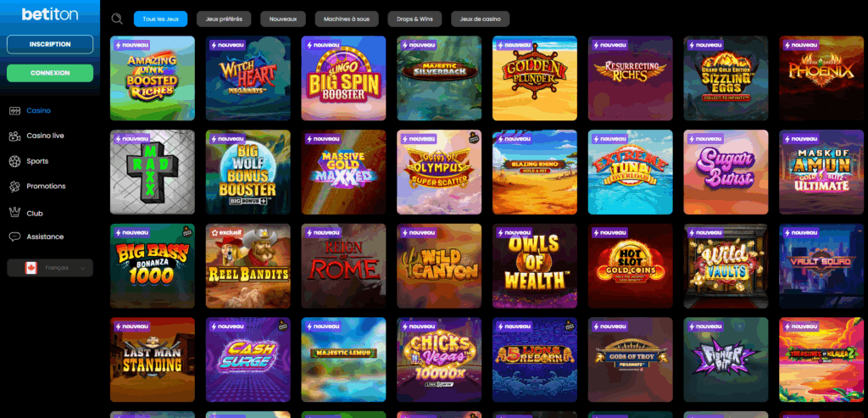Open the Club crown icon entry
The width and height of the screenshot is (868, 418).
[15, 213]
